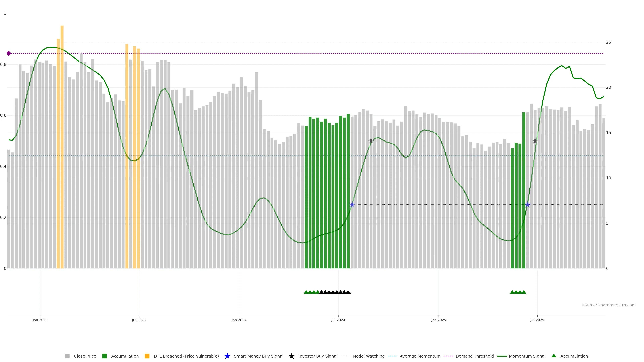Viewport: 644px width, 362px height.
Task: Click the blue star near July 2024
Action: click(x=352, y=205)
